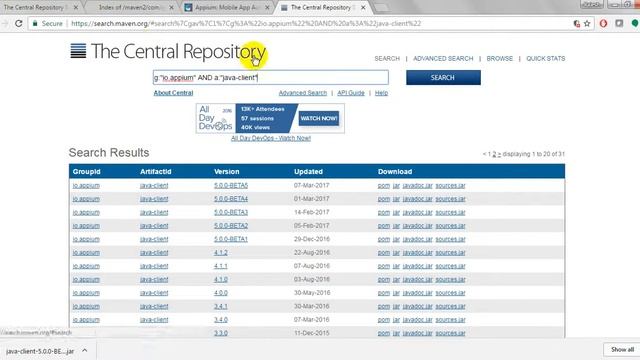This screenshot has width=640, height=360.
Task: Download jar for version 4.1.2
Action: (x=396, y=253)
